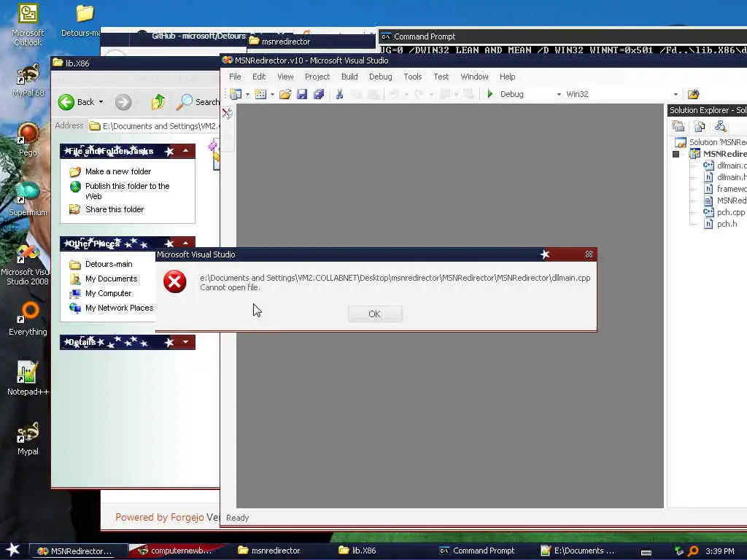Click the green Start Debugging arrow

coord(489,94)
